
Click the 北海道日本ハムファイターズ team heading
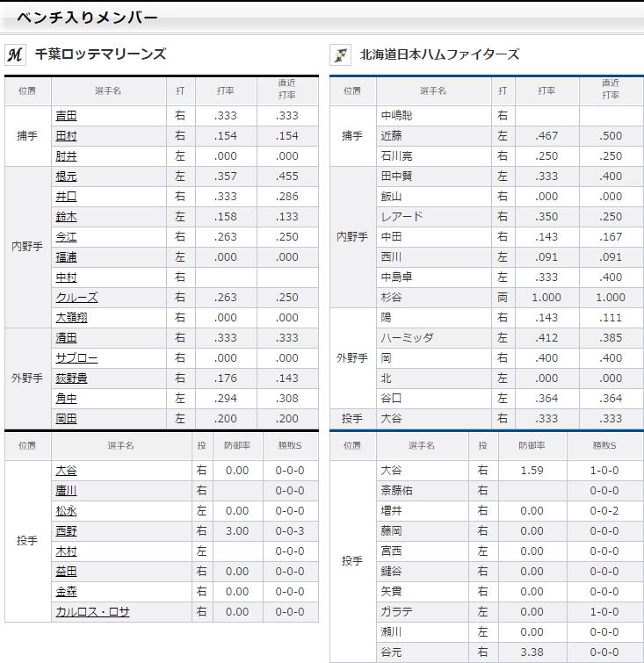point(439,54)
